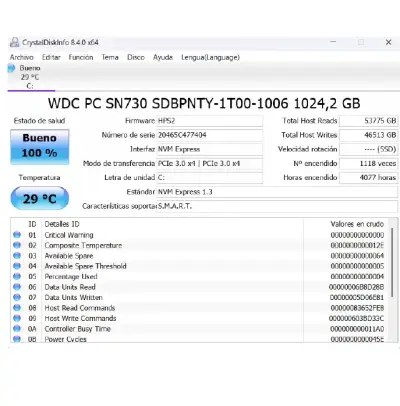Select the Critical Warning attribute text
The image size is (400, 406).
coord(69,235)
